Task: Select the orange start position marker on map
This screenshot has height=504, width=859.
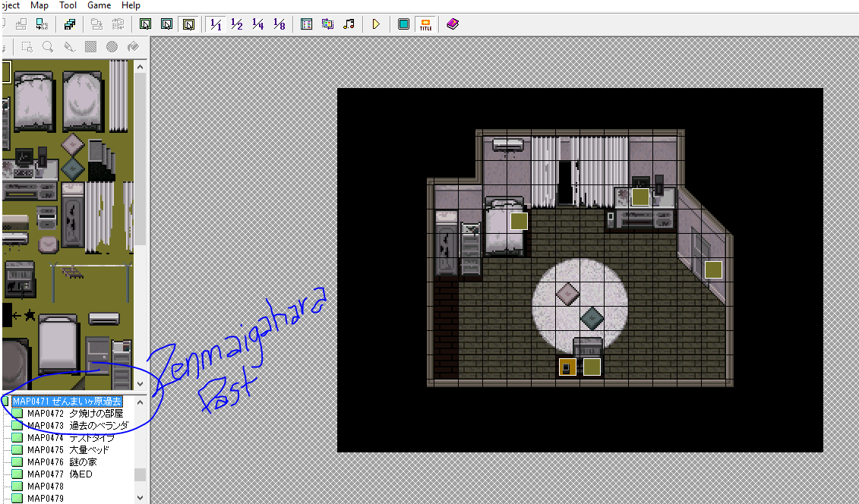Action: point(567,367)
